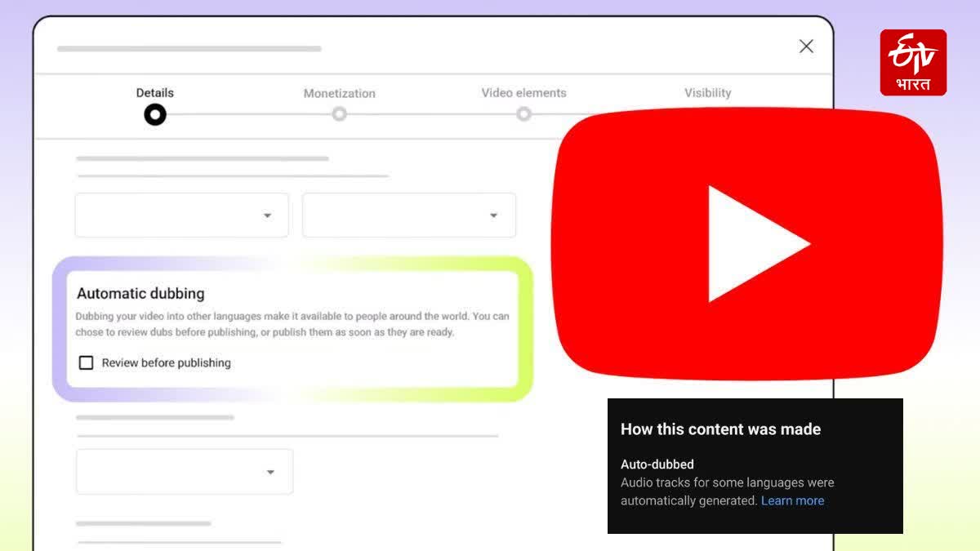Expand the right dropdown above Automatic dubbing
Viewport: 980px width, 551px height.
(408, 216)
